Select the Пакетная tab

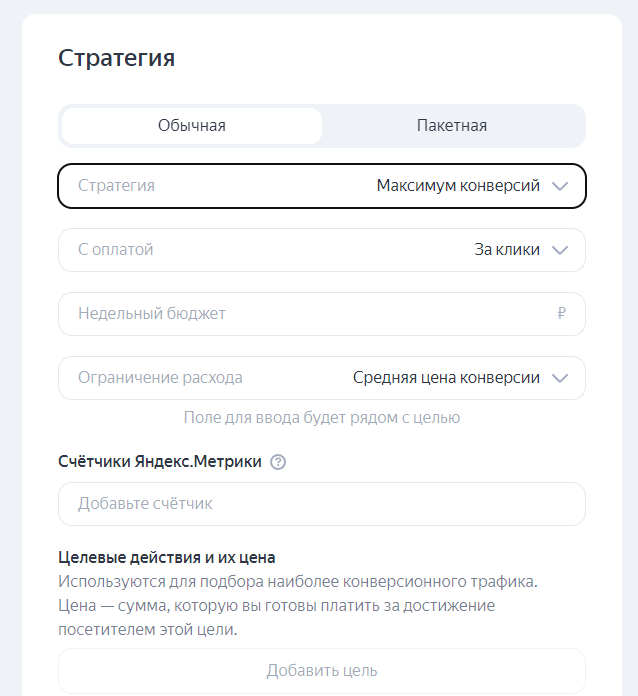coord(452,126)
